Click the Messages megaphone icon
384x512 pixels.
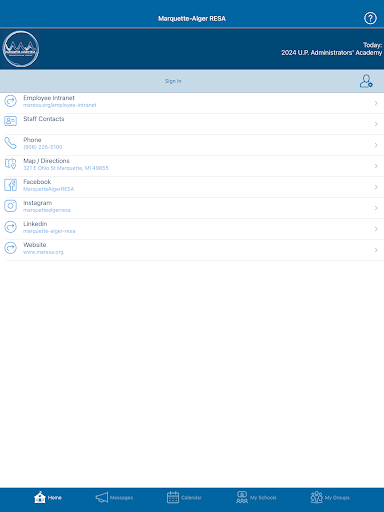coord(102,497)
